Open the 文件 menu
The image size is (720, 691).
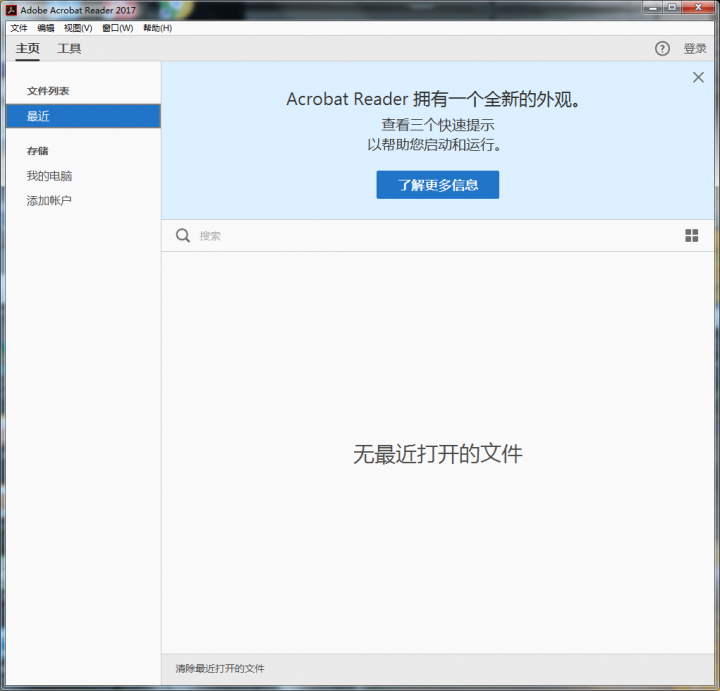(x=19, y=28)
